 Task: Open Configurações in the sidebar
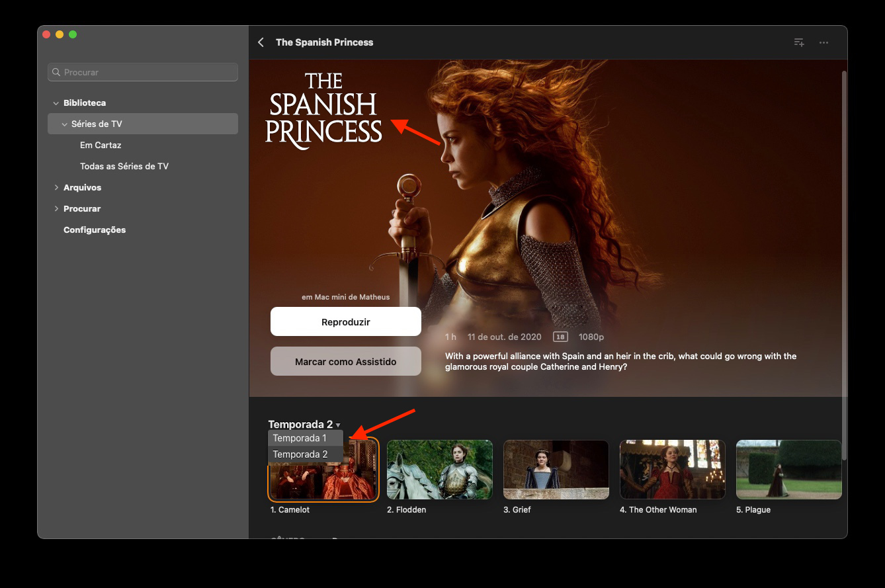[95, 230]
